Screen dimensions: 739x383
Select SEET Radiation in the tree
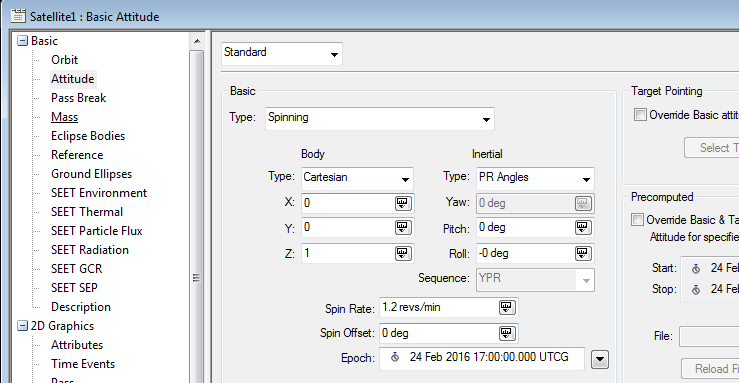[90, 250]
